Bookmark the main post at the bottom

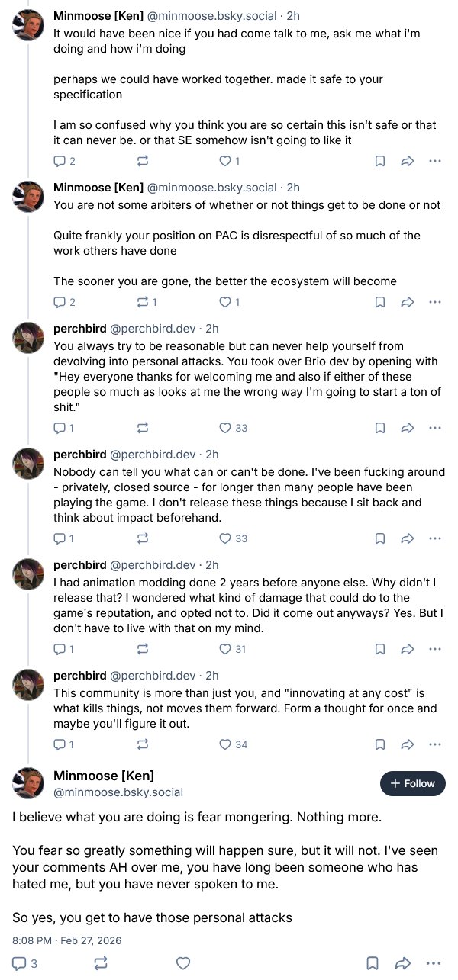point(372,963)
